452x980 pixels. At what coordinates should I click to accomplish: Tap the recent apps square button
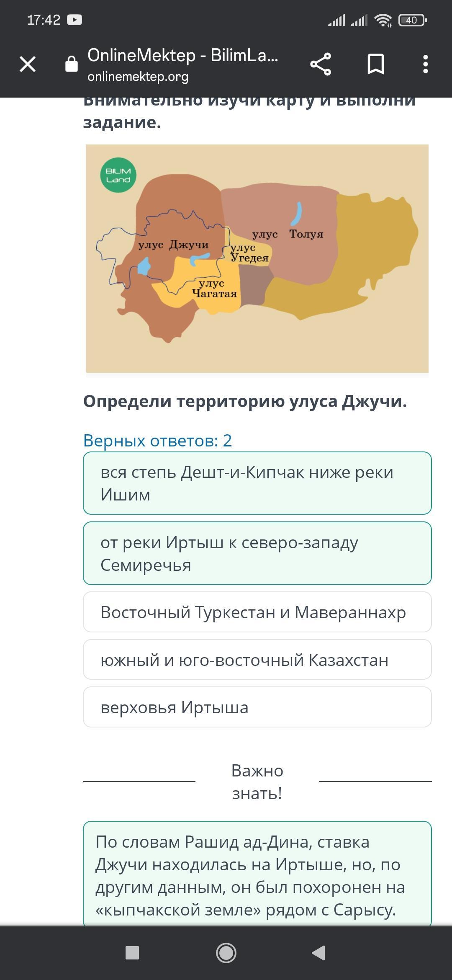pos(132,953)
